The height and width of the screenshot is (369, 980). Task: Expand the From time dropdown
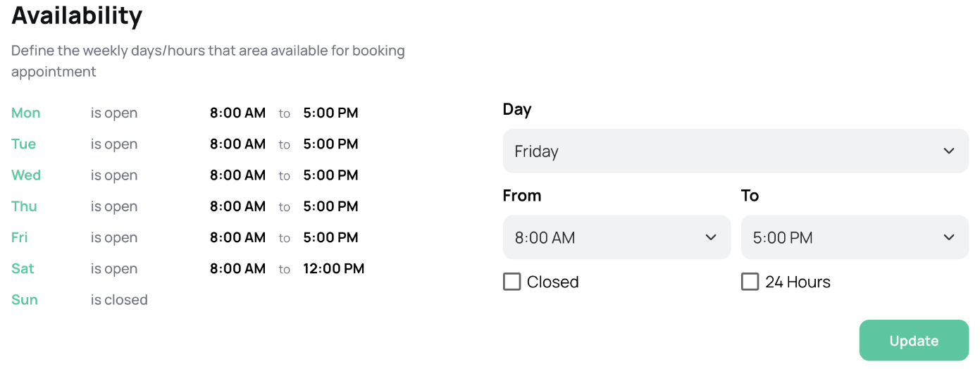pyautogui.click(x=616, y=237)
